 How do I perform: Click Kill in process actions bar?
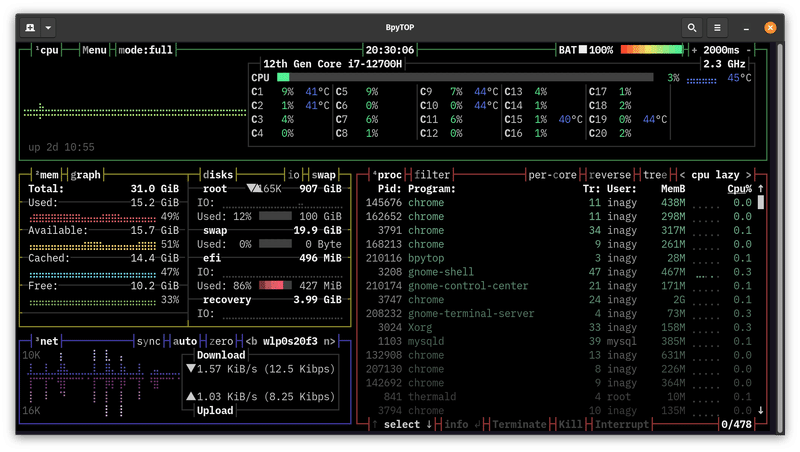point(571,424)
